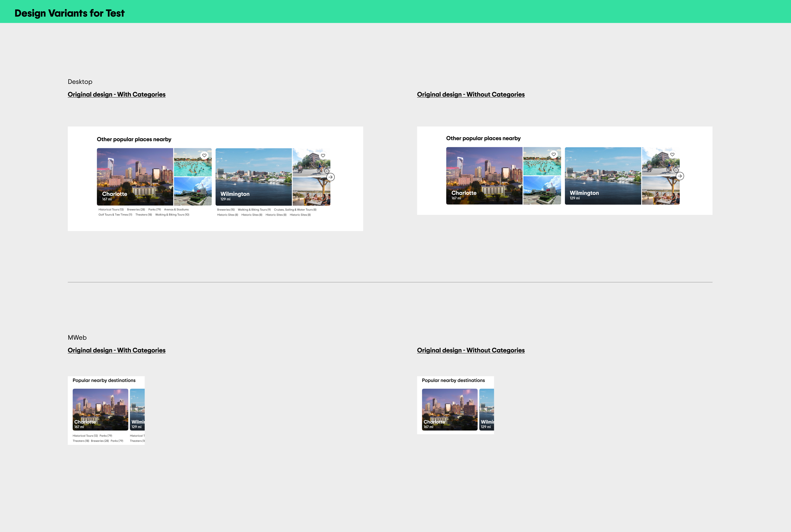791x532 pixels.
Task: Open MWeb 'Original design - Without Categories' heading link
Action: click(x=471, y=350)
